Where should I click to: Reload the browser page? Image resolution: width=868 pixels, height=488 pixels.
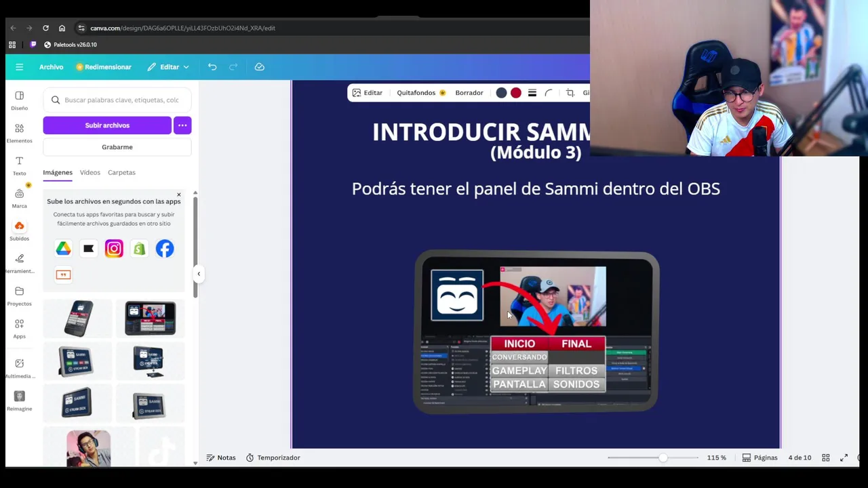45,28
